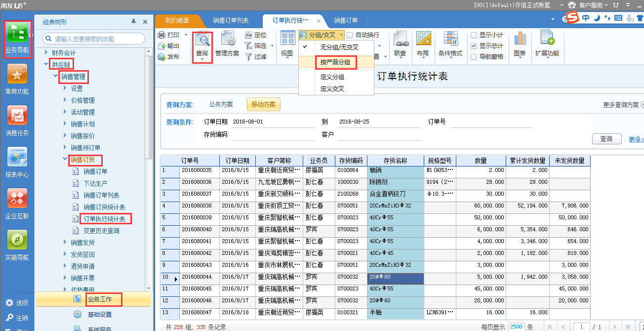This screenshot has width=644, height=331.
Task: Collapse the 销售订货 tree node
Action: 65,159
